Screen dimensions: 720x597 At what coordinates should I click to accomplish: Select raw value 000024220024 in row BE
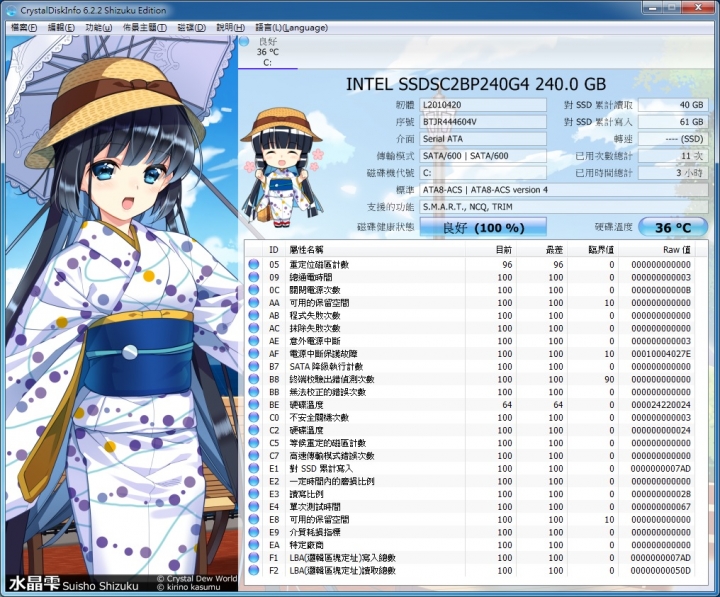(660, 405)
